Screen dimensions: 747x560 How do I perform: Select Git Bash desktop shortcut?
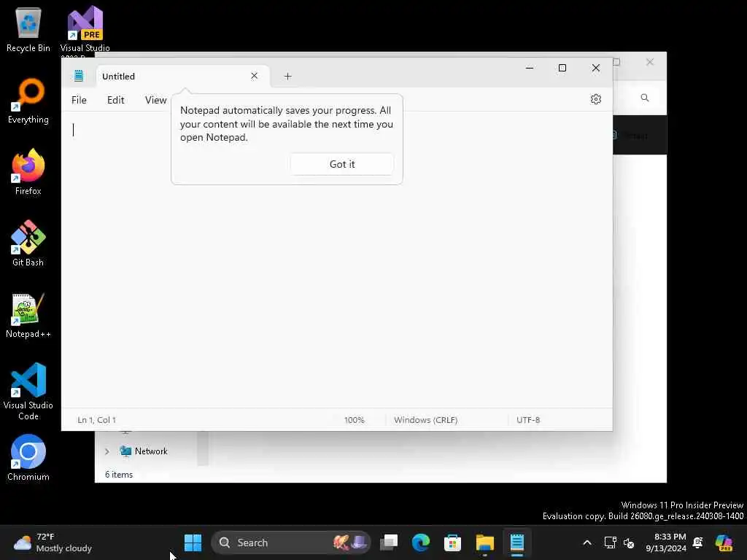[28, 244]
